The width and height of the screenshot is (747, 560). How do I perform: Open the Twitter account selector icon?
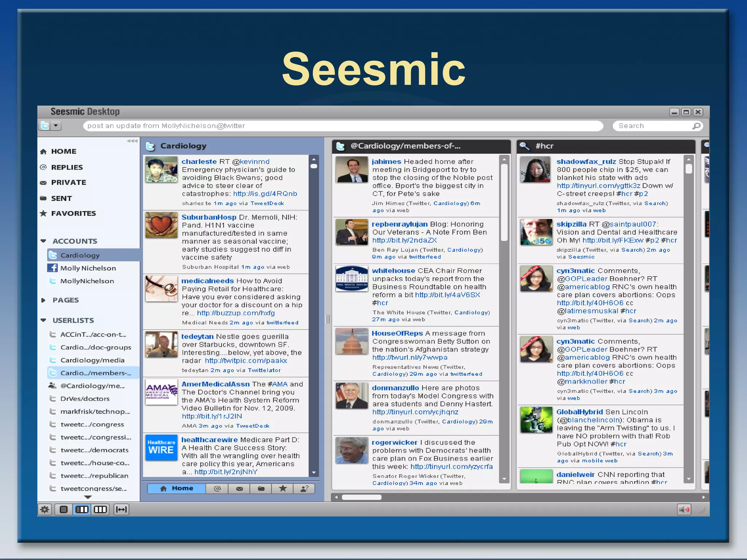pos(44,126)
